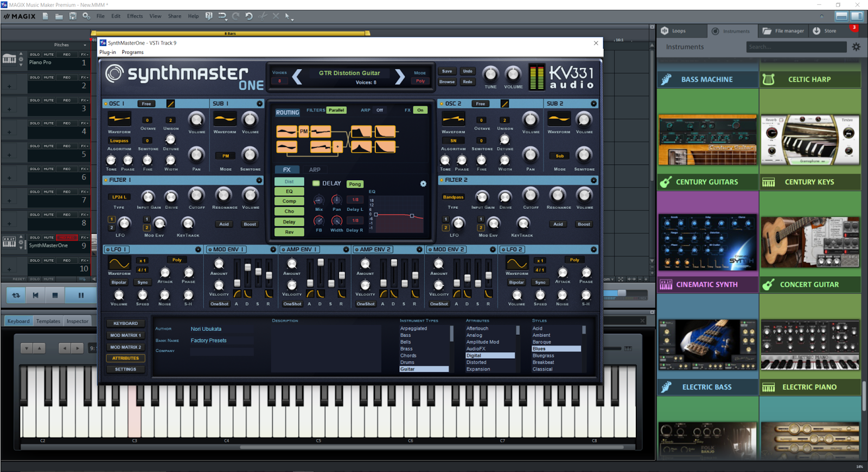
Task: Open a project with the folder icon
Action: point(59,16)
